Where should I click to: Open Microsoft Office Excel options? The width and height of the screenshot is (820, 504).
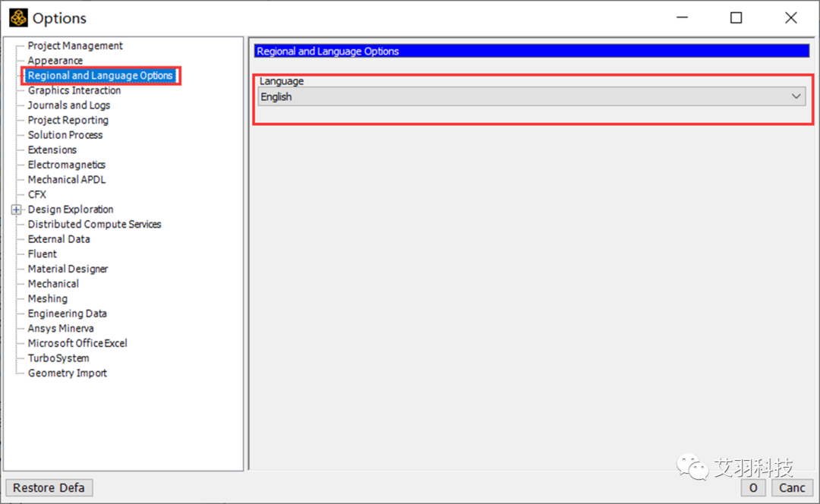click(77, 344)
